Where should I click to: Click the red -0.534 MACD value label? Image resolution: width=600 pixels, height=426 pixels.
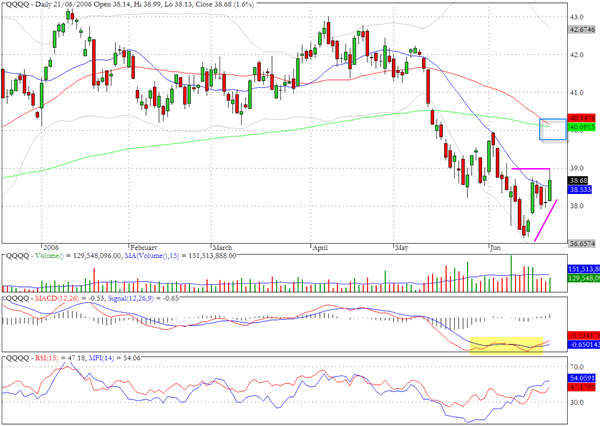pyautogui.click(x=583, y=336)
